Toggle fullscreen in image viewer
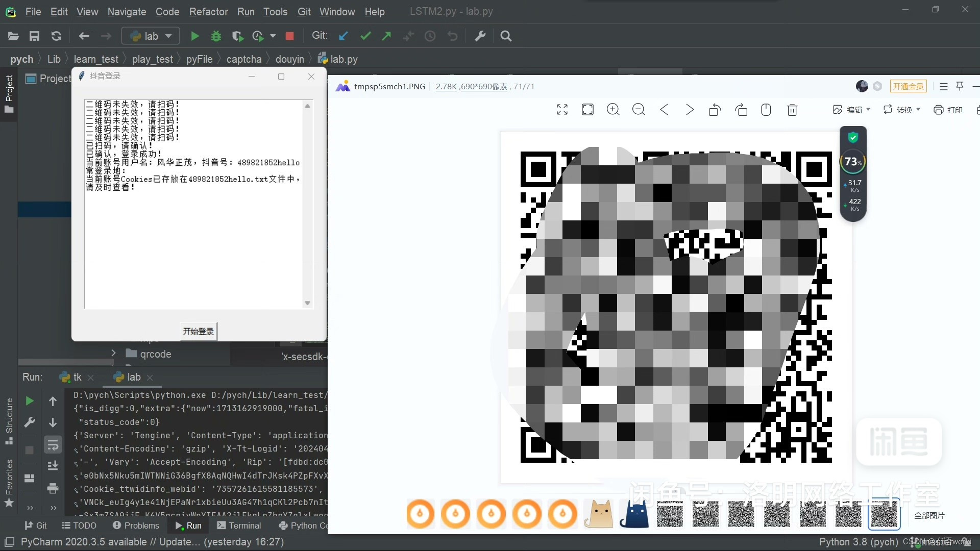The height and width of the screenshot is (551, 980). coord(562,110)
